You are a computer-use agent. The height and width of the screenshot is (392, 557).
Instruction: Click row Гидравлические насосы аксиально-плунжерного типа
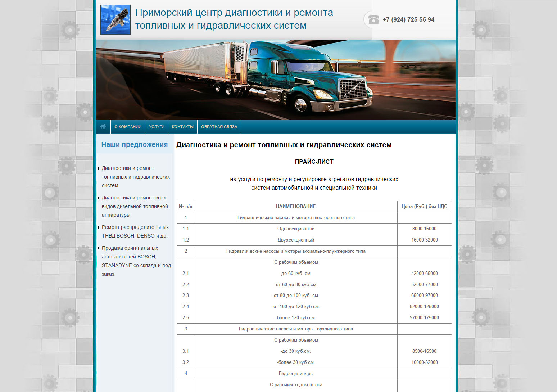pyautogui.click(x=296, y=251)
